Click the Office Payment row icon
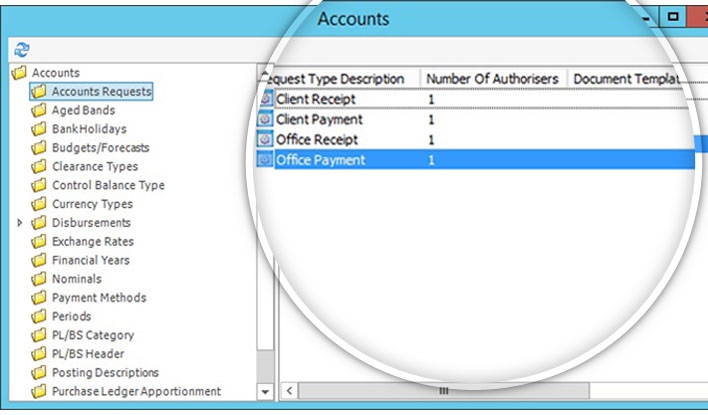 266,160
